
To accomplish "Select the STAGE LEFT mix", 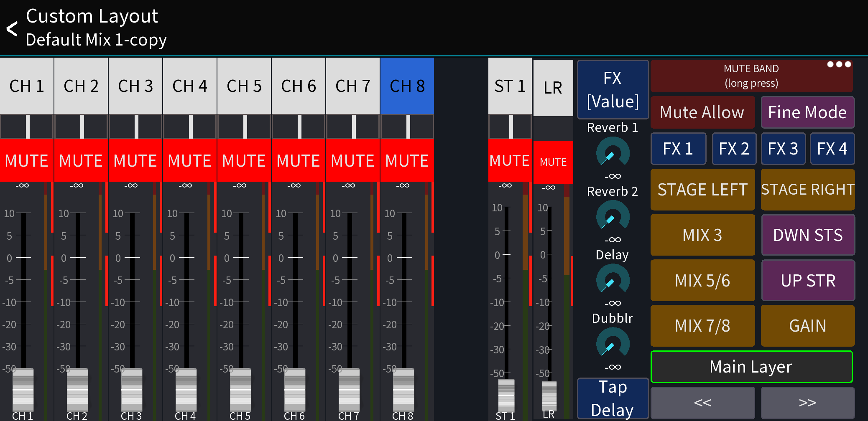I will (x=702, y=189).
